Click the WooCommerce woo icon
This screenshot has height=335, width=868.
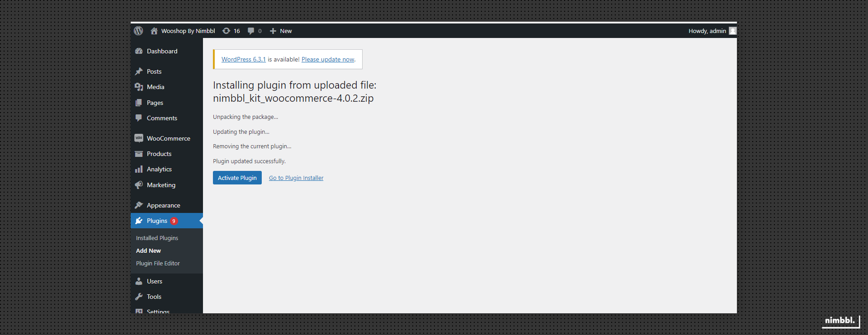coord(139,138)
